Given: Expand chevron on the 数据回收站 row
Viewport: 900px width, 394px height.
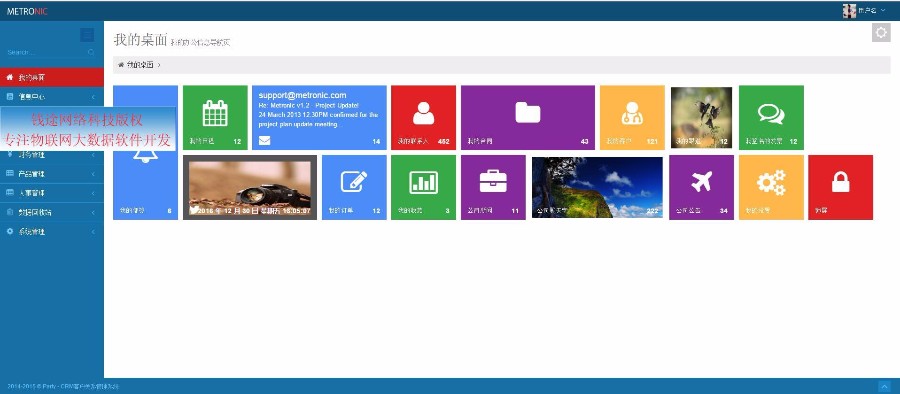Looking at the screenshot, I should (93, 212).
